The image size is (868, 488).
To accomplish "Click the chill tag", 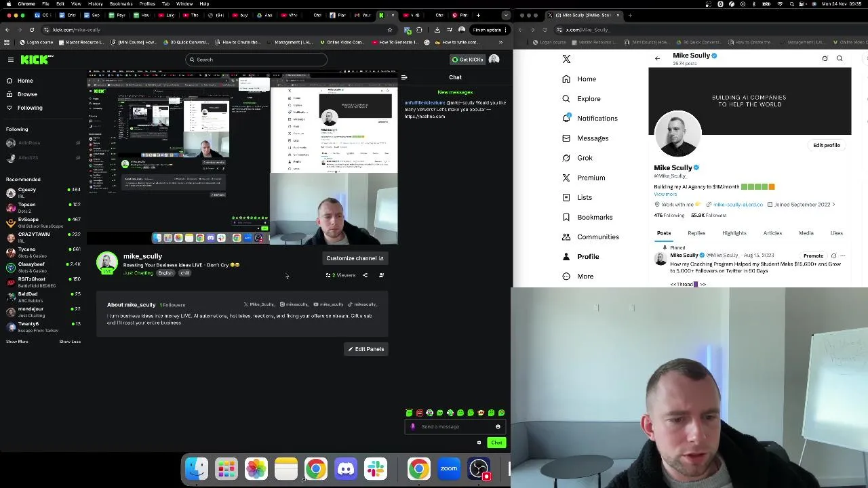I will pos(184,273).
